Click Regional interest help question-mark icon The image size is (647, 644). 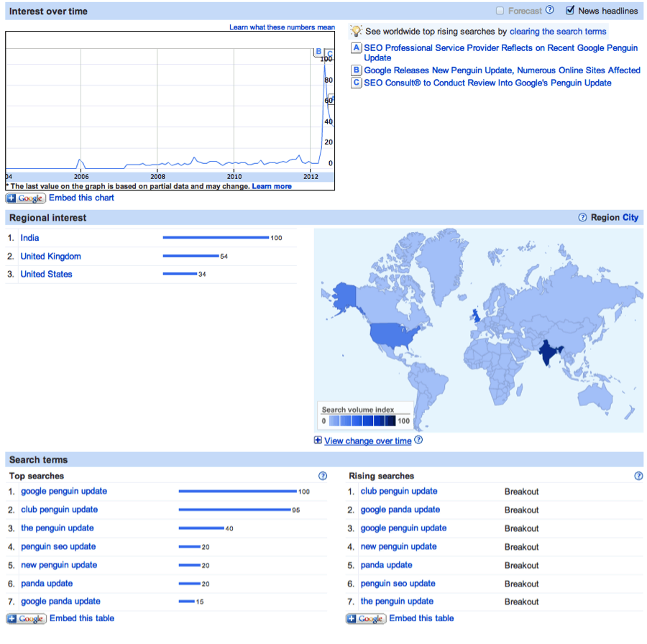click(582, 217)
